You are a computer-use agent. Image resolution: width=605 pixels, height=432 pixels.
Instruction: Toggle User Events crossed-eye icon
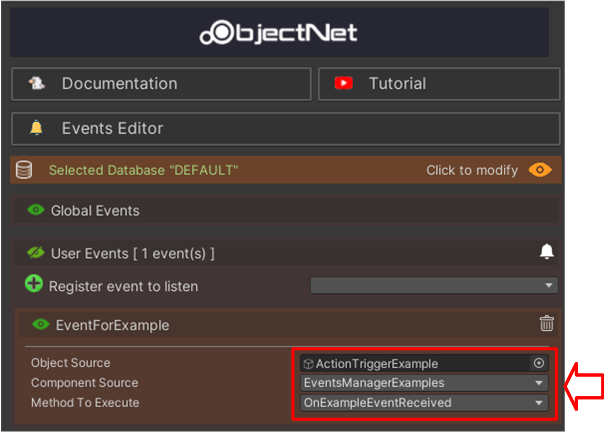pyautogui.click(x=36, y=253)
